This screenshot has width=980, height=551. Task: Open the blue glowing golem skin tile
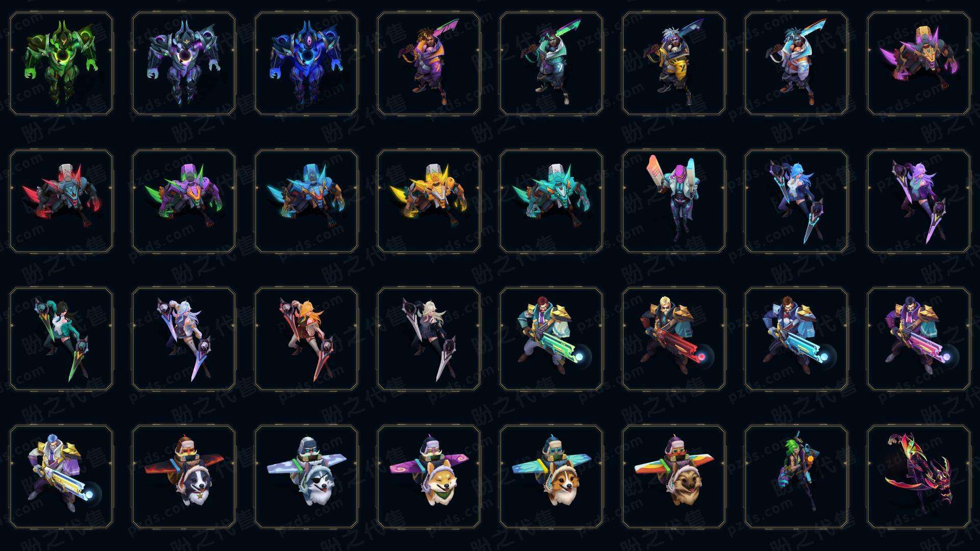click(306, 64)
